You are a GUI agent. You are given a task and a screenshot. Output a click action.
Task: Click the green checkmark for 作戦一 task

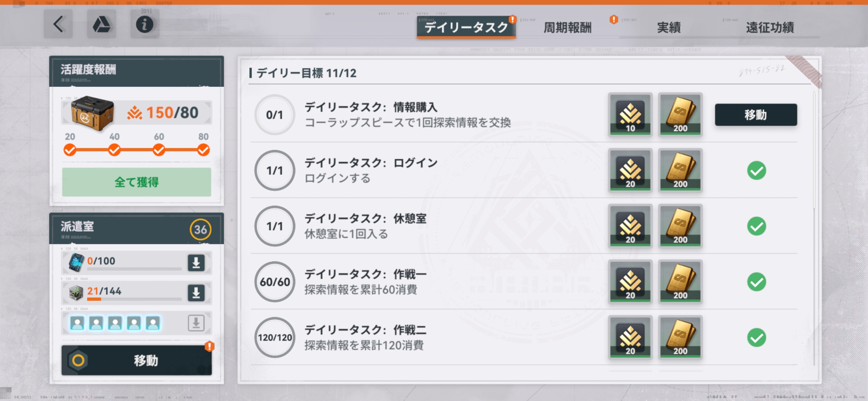click(x=756, y=282)
